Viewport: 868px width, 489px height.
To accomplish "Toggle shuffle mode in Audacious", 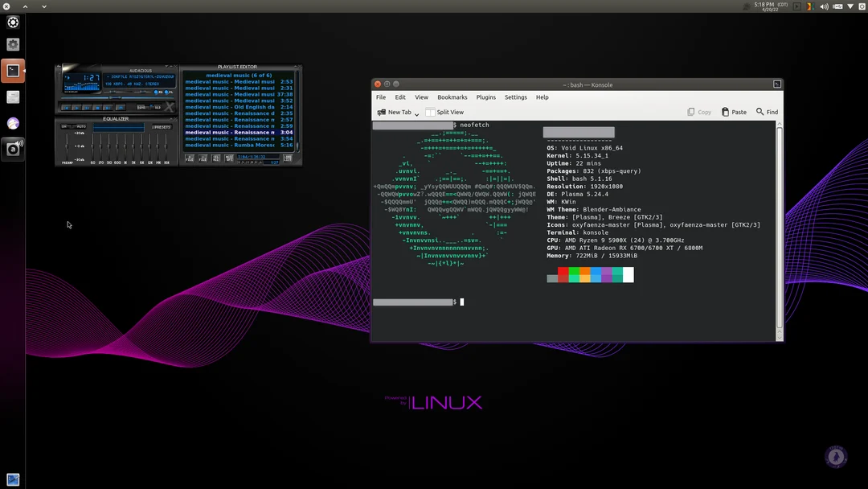I will coord(141,107).
